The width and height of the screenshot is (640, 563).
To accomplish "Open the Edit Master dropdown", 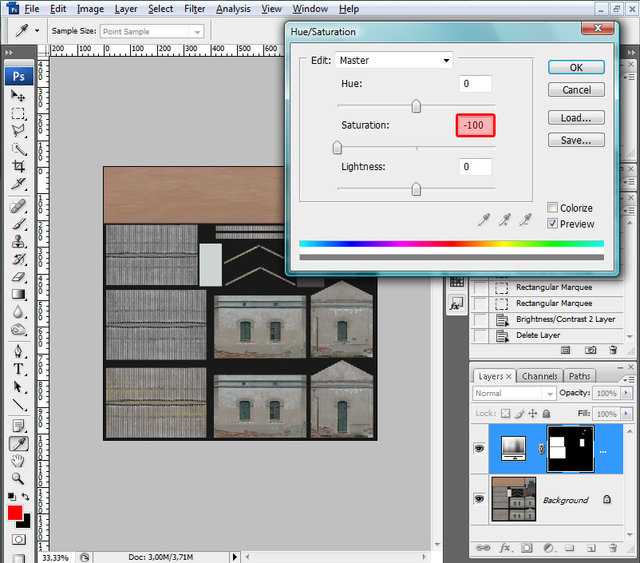I will [393, 61].
